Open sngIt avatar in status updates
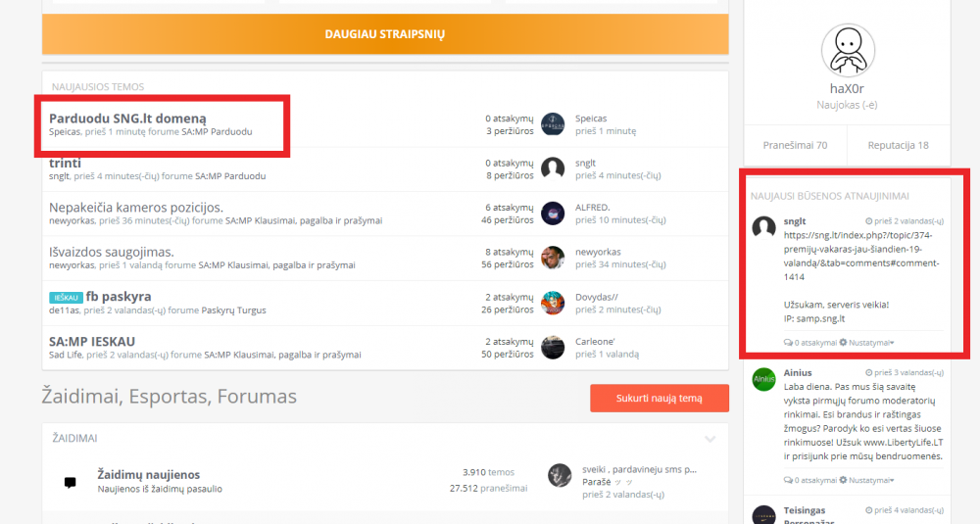This screenshot has height=524, width=980. (x=763, y=228)
